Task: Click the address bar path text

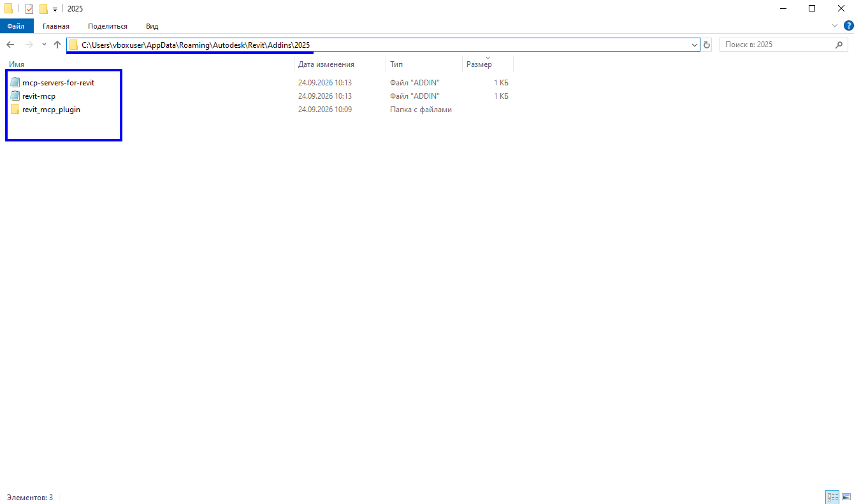Action: (x=196, y=45)
